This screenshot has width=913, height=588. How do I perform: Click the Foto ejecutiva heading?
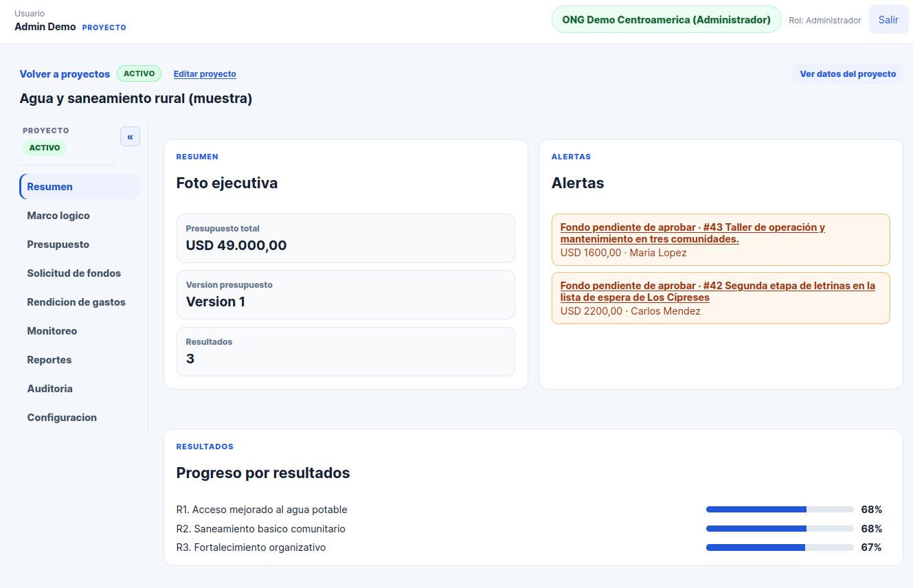point(227,183)
